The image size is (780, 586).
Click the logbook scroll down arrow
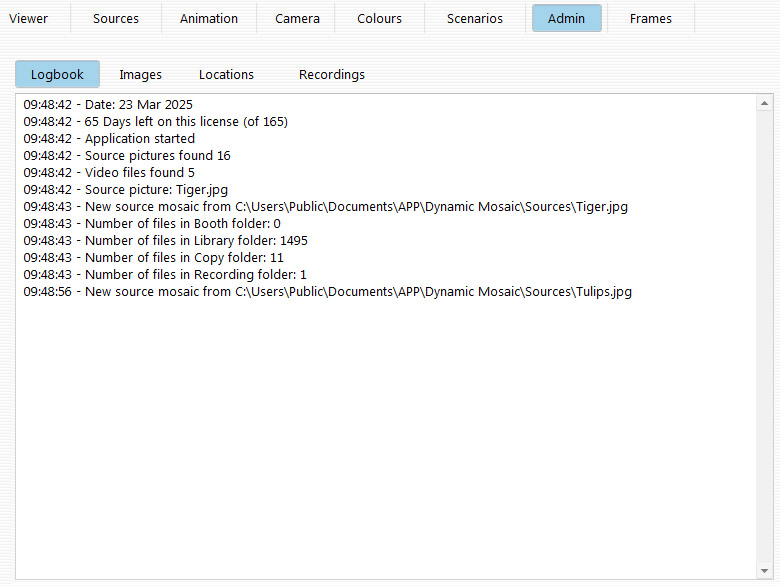[x=765, y=570]
